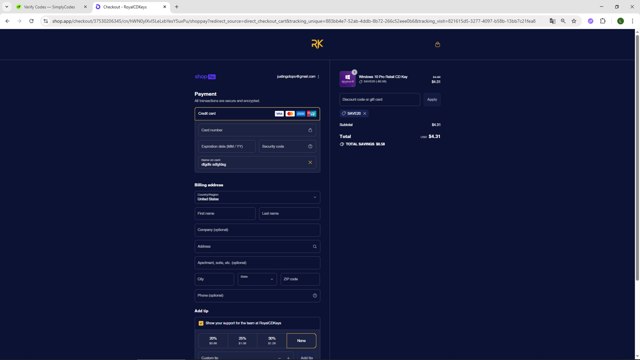Focus the Last name field
This screenshot has height=360, width=640.
[x=289, y=213]
